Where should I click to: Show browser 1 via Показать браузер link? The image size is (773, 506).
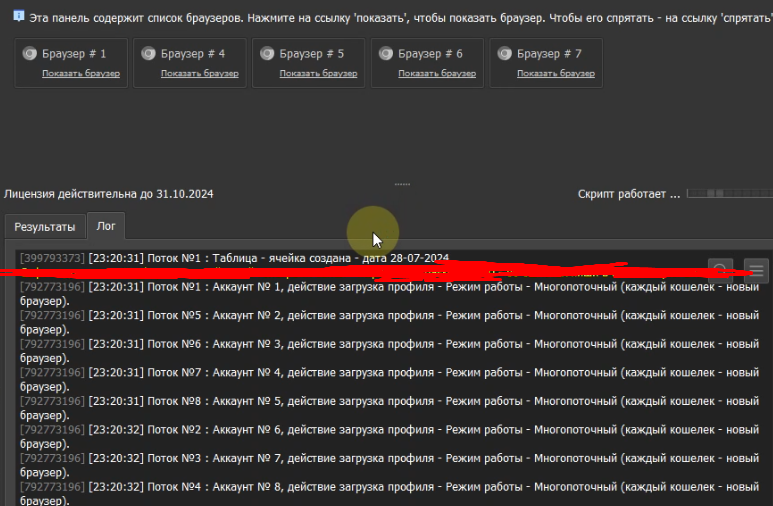(80, 73)
